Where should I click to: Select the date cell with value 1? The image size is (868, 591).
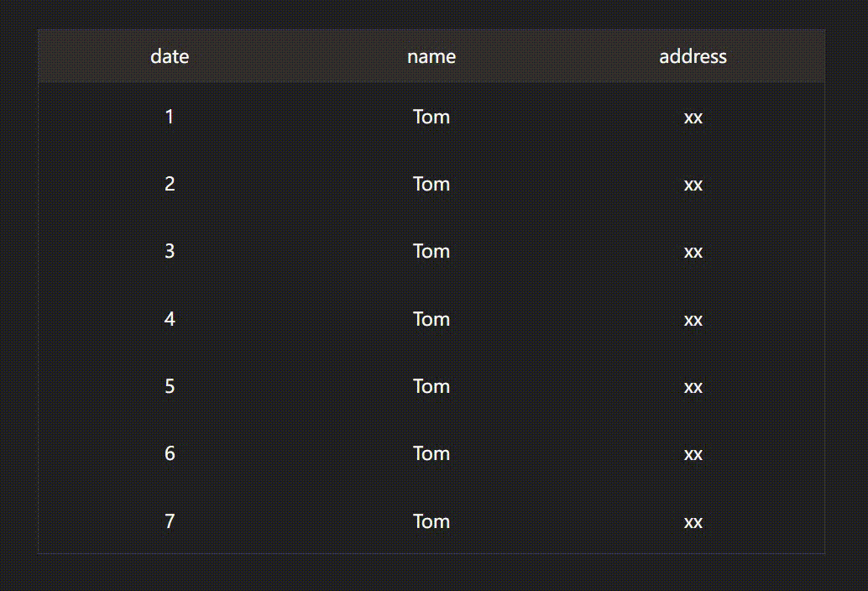coord(170,117)
